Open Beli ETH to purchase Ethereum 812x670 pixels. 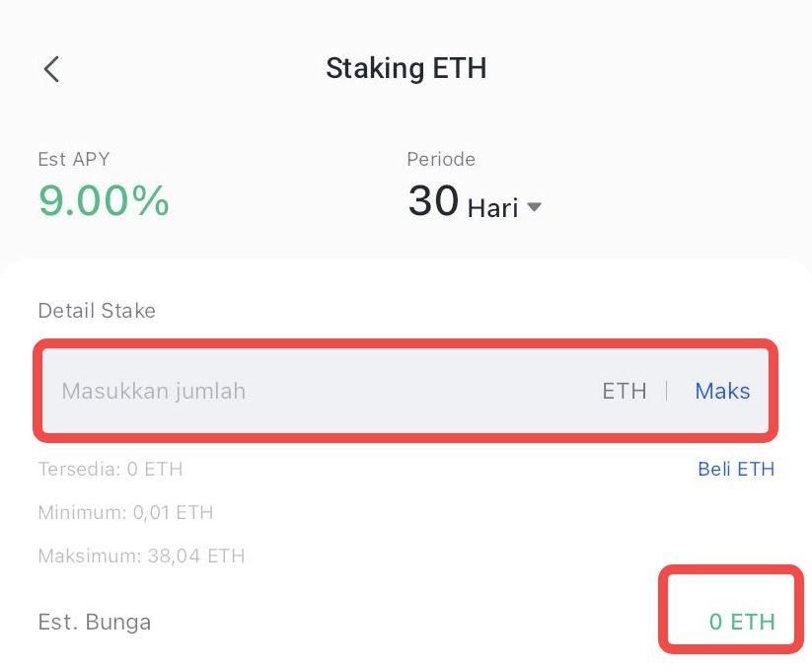[735, 469]
